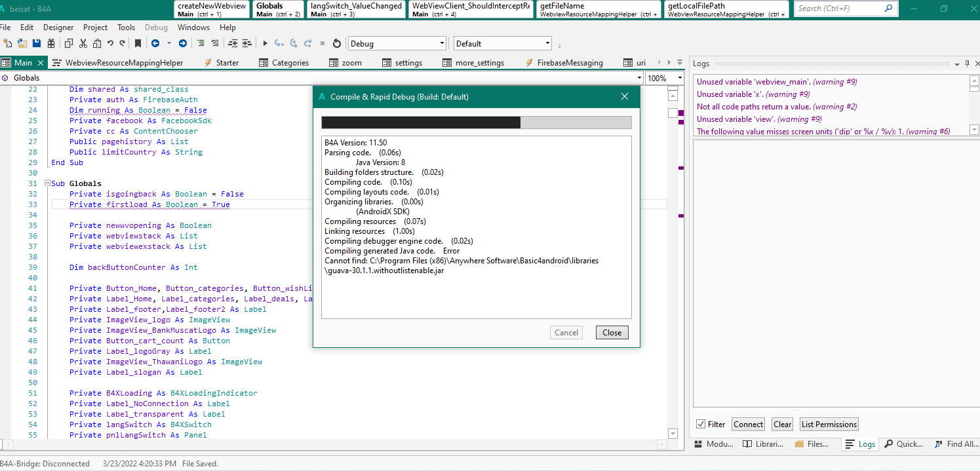Image resolution: width=980 pixels, height=471 pixels.
Task: Navigate back with the blue back arrow
Action: tap(155, 43)
